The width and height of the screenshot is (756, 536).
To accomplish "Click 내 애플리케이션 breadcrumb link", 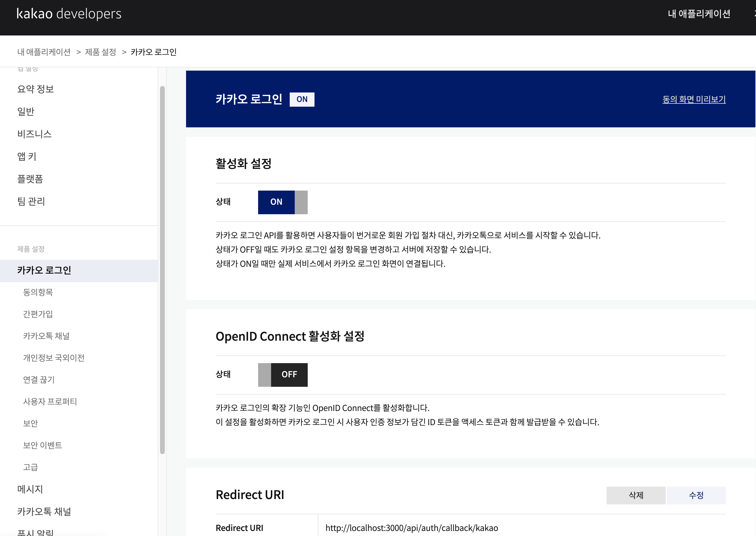I will coord(44,52).
